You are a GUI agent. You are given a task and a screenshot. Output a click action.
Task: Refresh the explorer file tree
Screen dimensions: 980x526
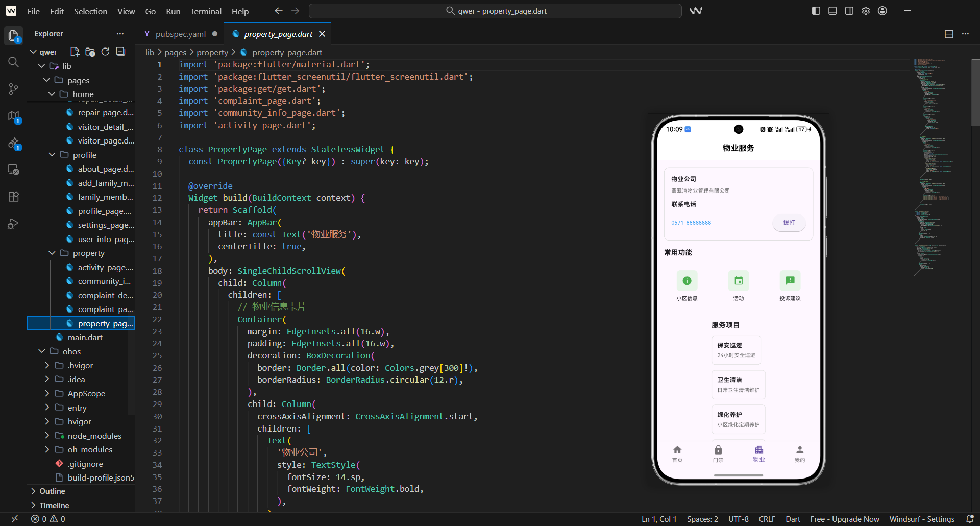(105, 52)
